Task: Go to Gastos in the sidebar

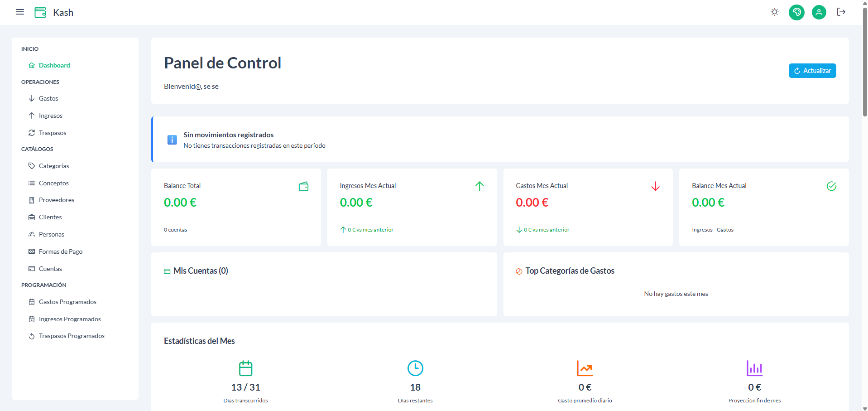Action: [x=48, y=98]
